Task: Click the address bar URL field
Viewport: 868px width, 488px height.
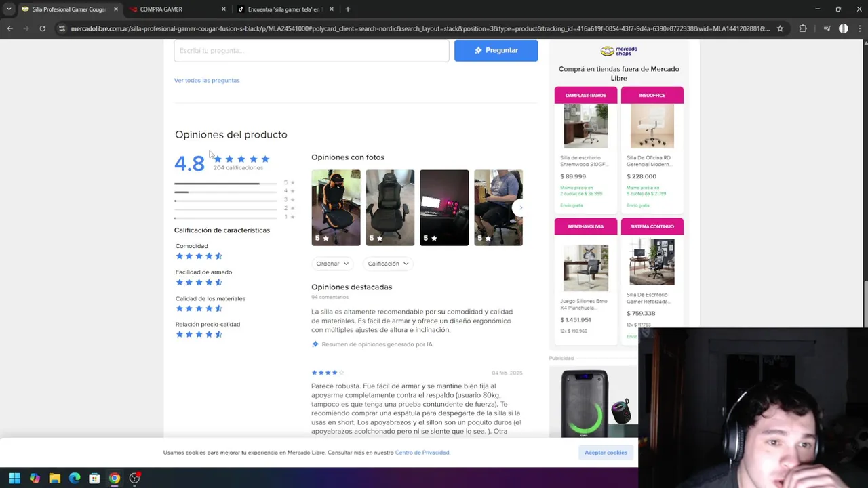Action: pos(420,28)
